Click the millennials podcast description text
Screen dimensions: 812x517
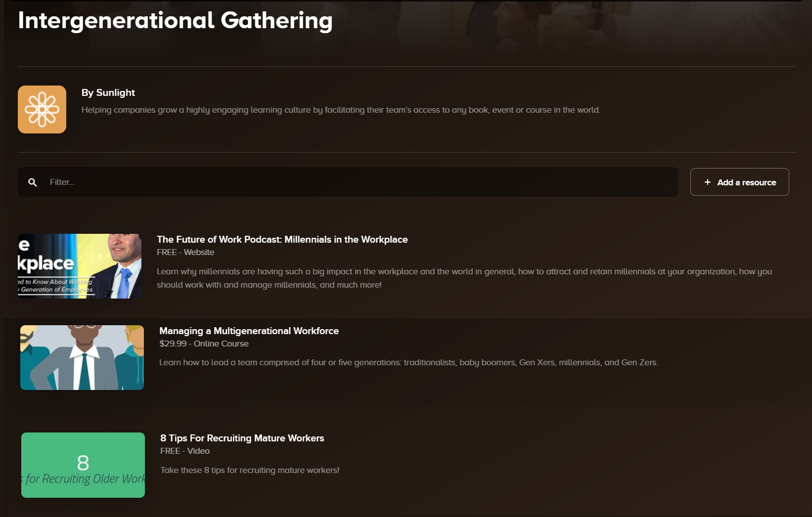pos(464,278)
